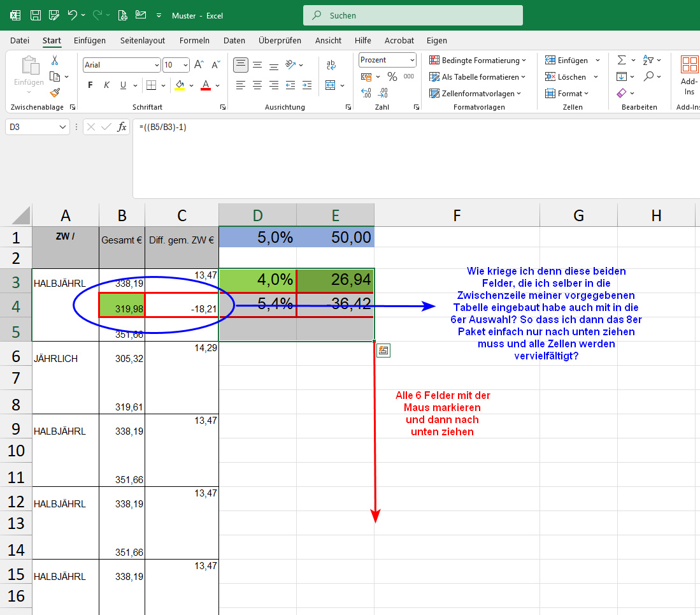The height and width of the screenshot is (615, 700).
Task: Apply the accounting number format icon
Action: coord(366,77)
